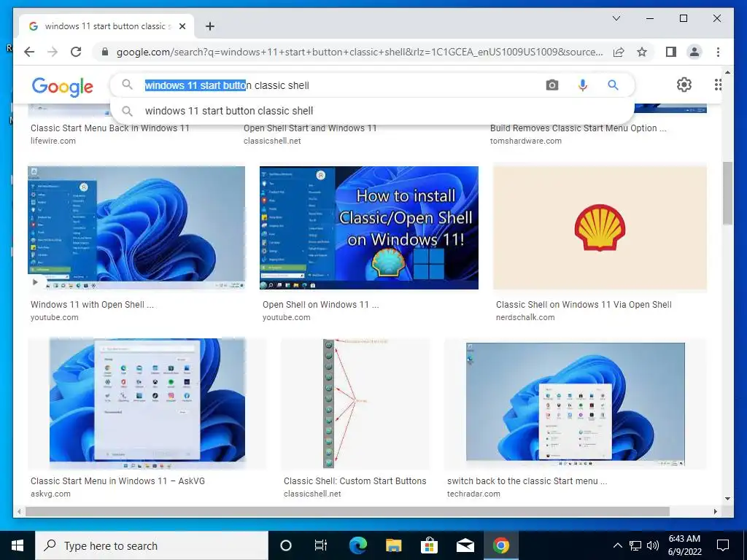Open File Explorer from the taskbar
The image size is (747, 560).
click(393, 545)
